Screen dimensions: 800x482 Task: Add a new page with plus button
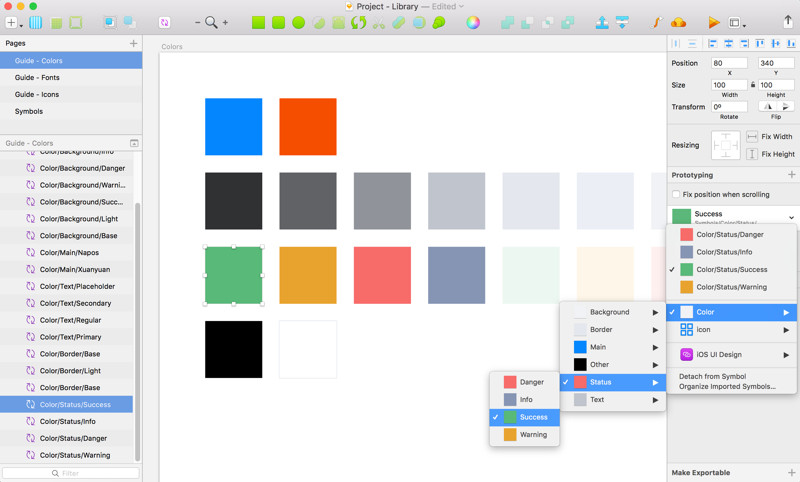tap(133, 43)
